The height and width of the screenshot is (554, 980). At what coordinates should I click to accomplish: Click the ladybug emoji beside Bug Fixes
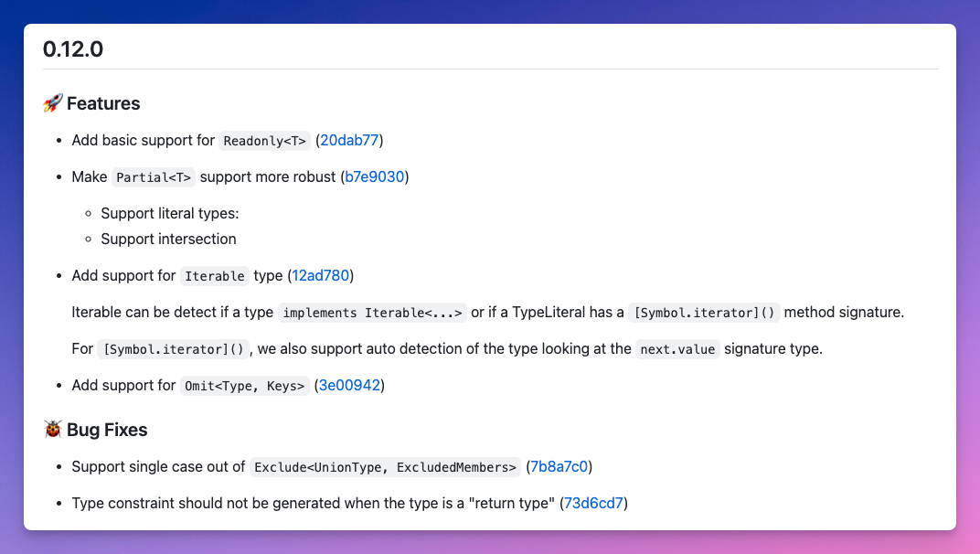click(x=52, y=430)
